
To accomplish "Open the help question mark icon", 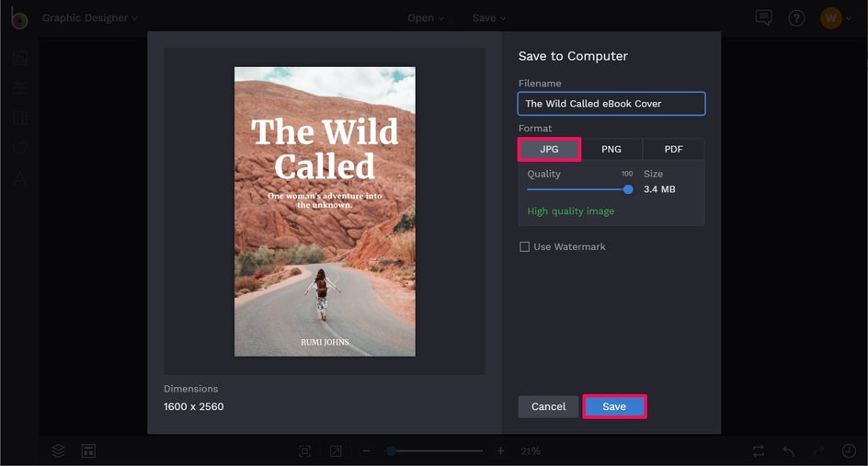I will tap(796, 18).
